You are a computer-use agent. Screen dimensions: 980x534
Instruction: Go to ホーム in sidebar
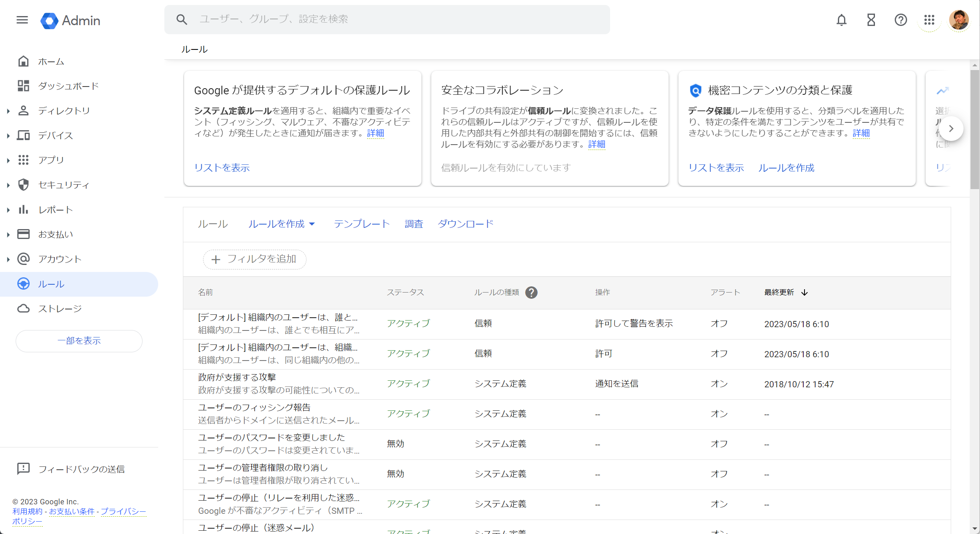pyautogui.click(x=51, y=61)
